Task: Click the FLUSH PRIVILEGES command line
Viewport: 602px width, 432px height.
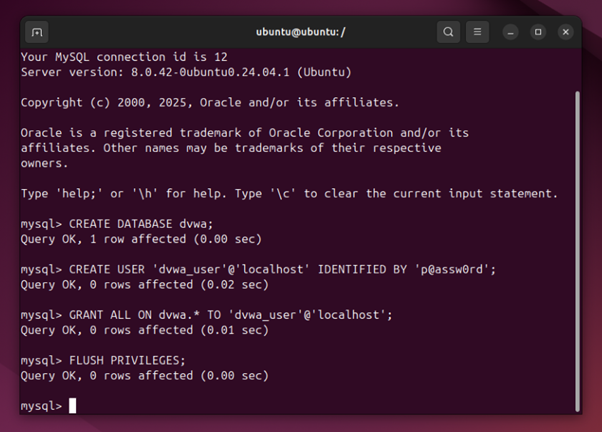Action: coord(103,361)
